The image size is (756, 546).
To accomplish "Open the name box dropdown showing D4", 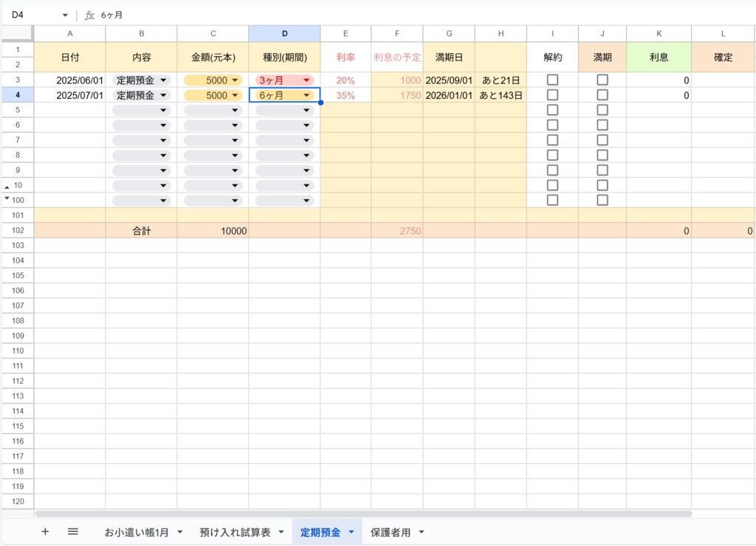I will [x=63, y=13].
